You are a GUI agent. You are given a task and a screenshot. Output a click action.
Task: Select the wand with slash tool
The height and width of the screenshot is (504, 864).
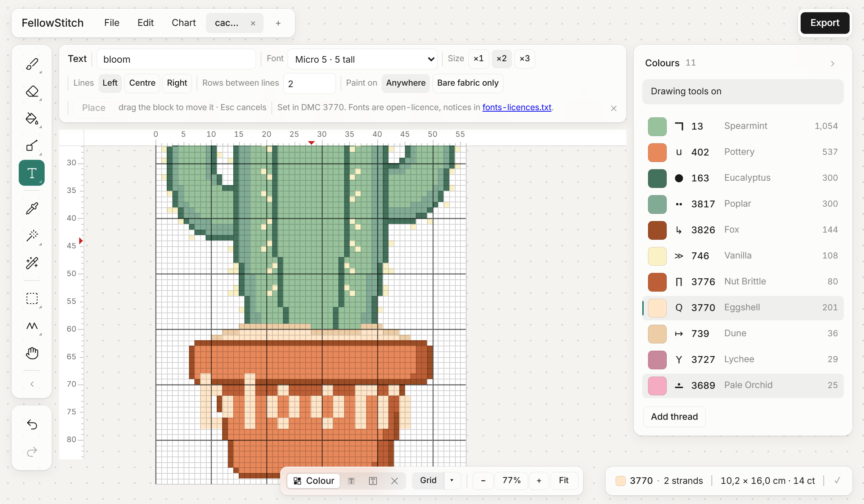point(32,263)
